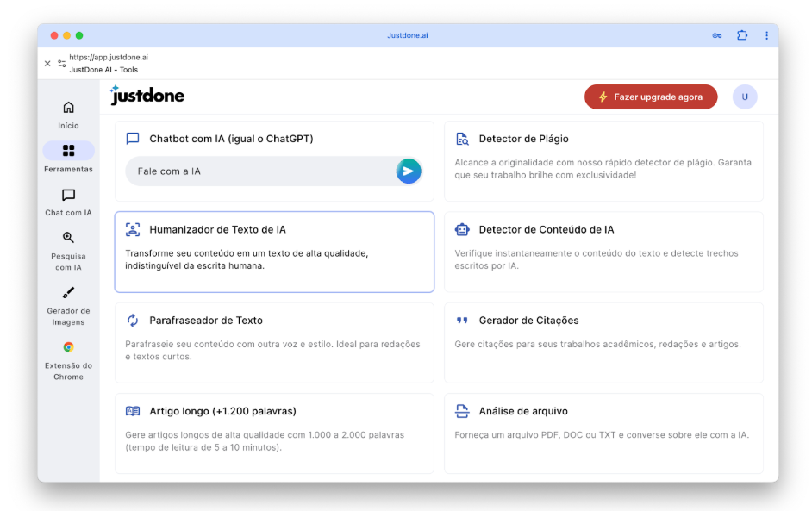This screenshot has height=511, width=812.
Task: Click 'Verifique instantaneamente' description text
Action: (596, 259)
